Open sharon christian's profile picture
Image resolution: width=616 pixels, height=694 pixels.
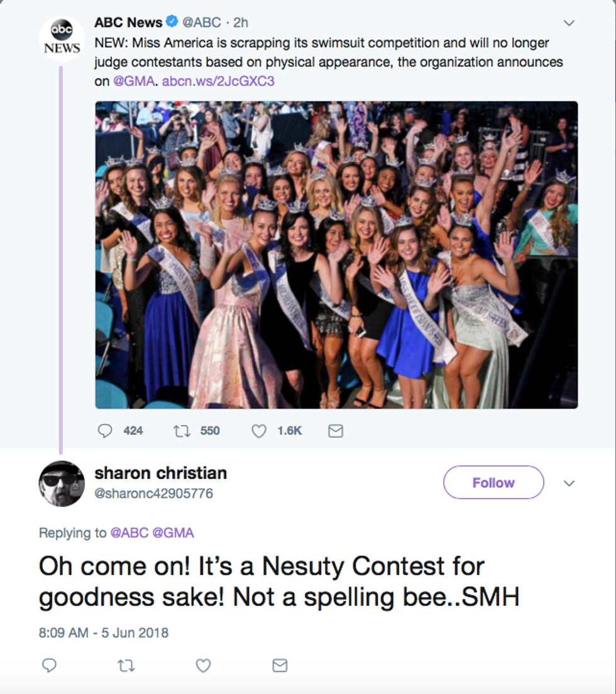coord(62,483)
